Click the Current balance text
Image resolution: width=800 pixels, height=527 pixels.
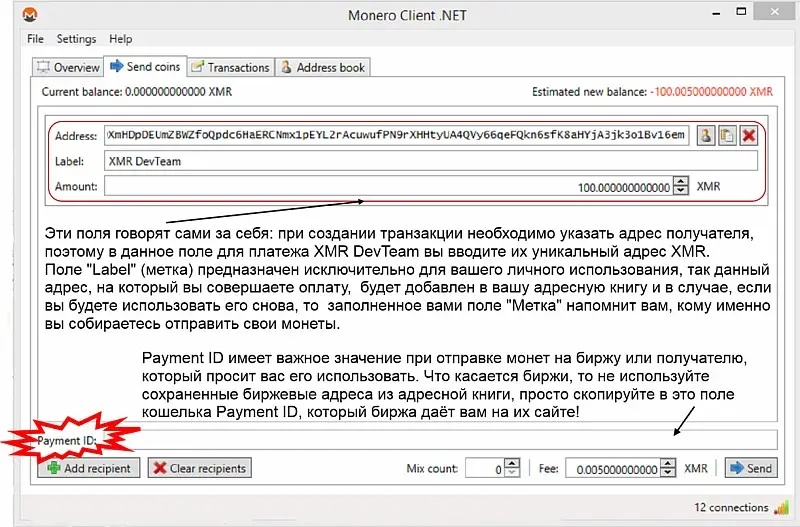click(x=137, y=92)
